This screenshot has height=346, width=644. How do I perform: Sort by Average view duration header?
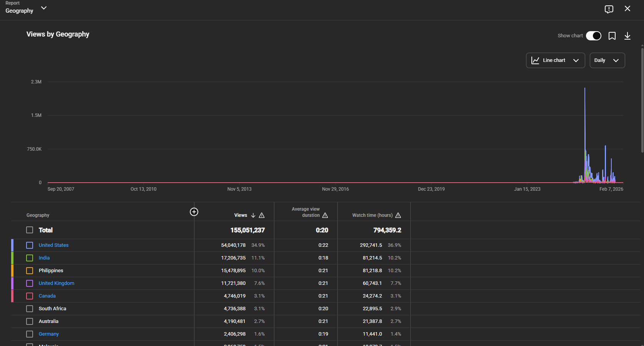pos(305,212)
